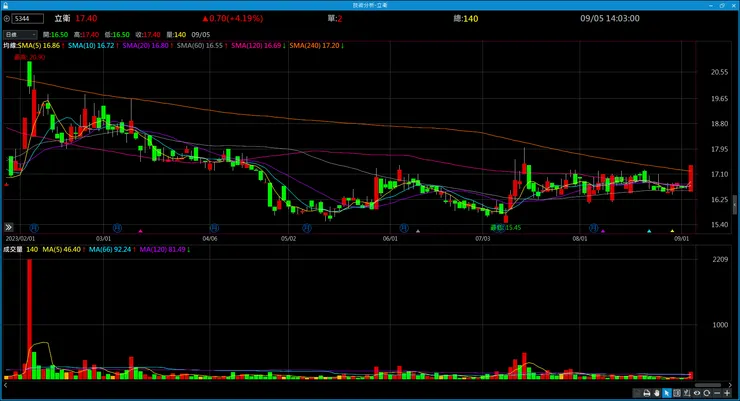Viewport: 740px width, 401px height.
Task: Minimize the technical analysis window
Action: pyautogui.click(x=711, y=5)
